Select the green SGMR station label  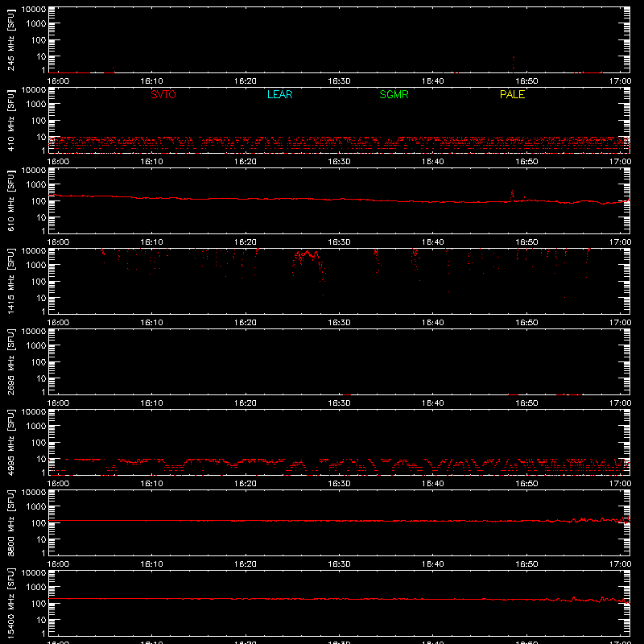[x=394, y=94]
